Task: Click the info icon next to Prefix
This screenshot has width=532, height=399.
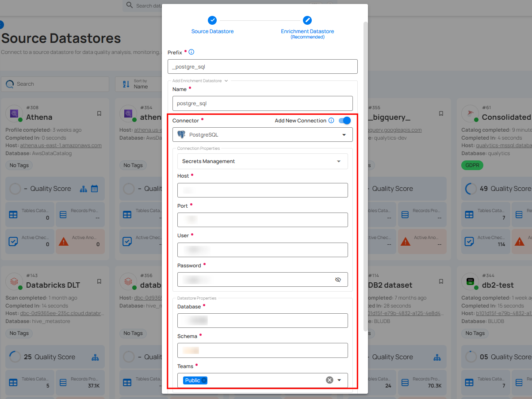Action: click(x=191, y=52)
